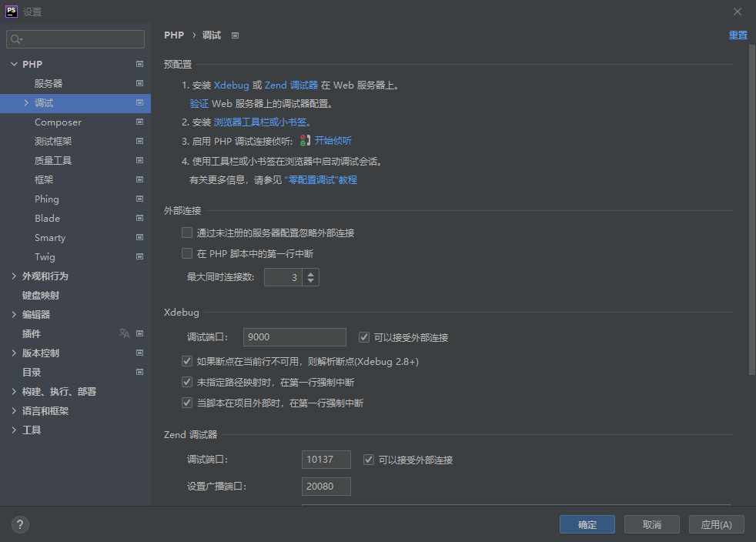Screen dimensions: 756x542
Task: Expand the 工具 section
Action: tap(13, 430)
